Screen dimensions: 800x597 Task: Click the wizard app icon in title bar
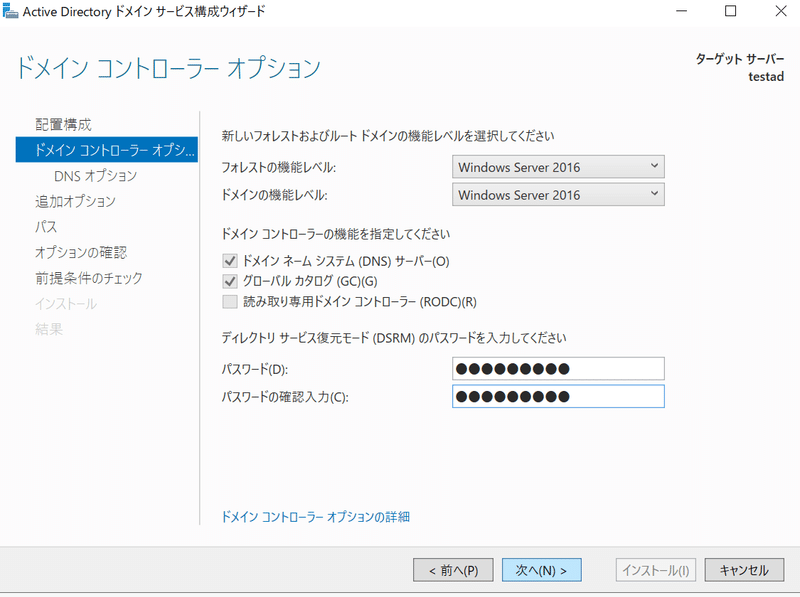[x=10, y=10]
